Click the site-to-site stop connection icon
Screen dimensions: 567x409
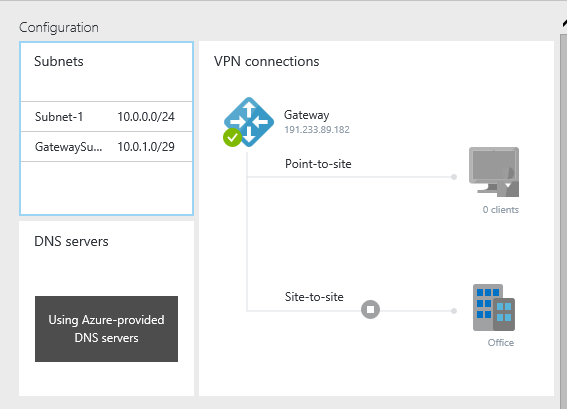[x=370, y=310]
